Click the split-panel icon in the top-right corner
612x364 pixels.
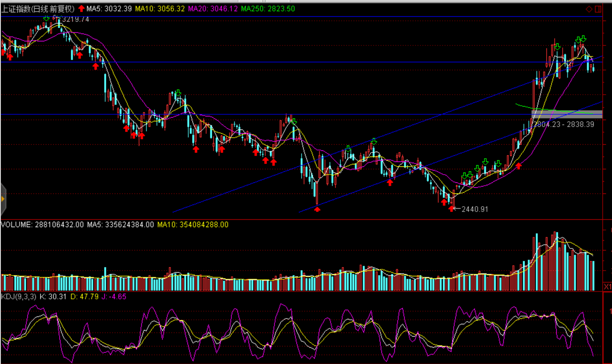click(598, 9)
